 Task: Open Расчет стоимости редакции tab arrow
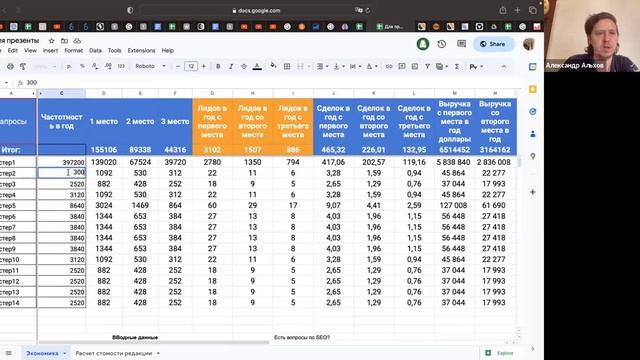pyautogui.click(x=158, y=353)
